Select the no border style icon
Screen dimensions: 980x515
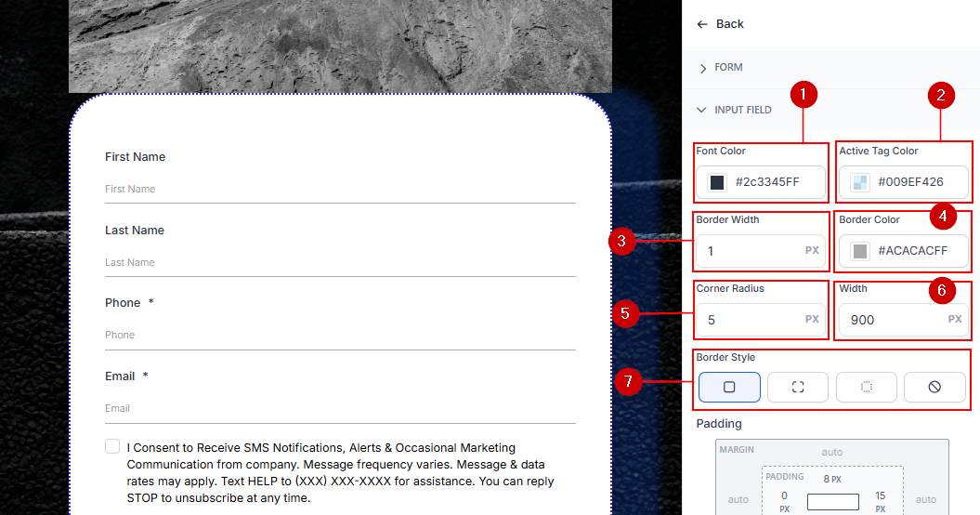point(934,387)
